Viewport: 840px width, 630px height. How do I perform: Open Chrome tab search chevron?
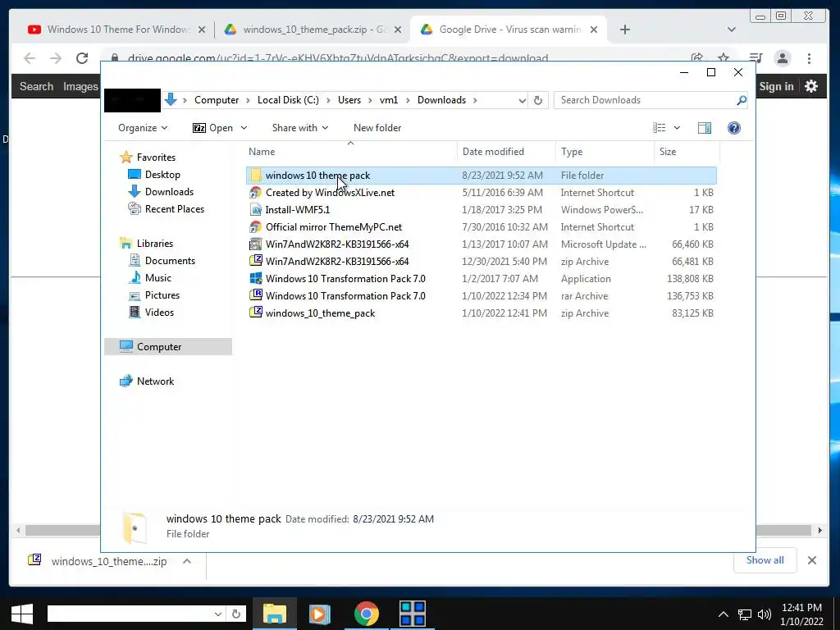[x=731, y=30]
